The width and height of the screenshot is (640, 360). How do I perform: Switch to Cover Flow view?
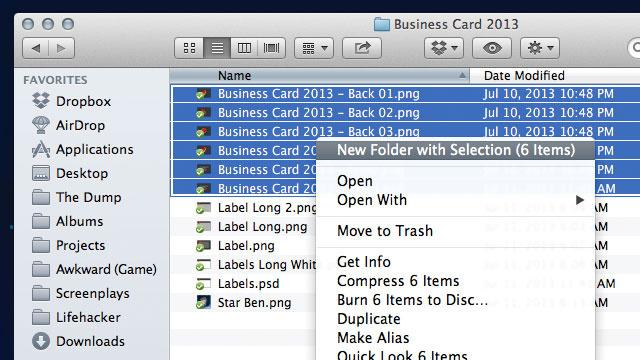point(271,48)
